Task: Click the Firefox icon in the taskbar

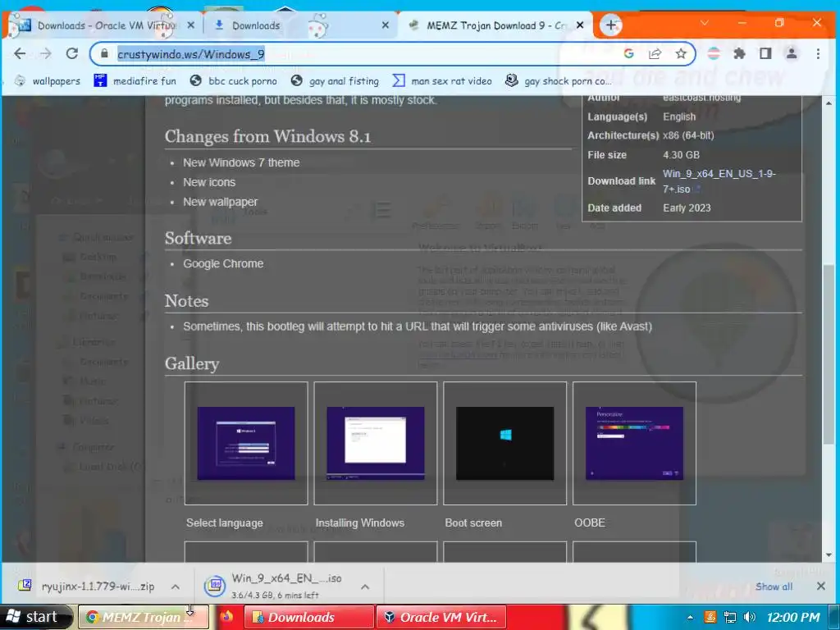Action: tap(226, 617)
